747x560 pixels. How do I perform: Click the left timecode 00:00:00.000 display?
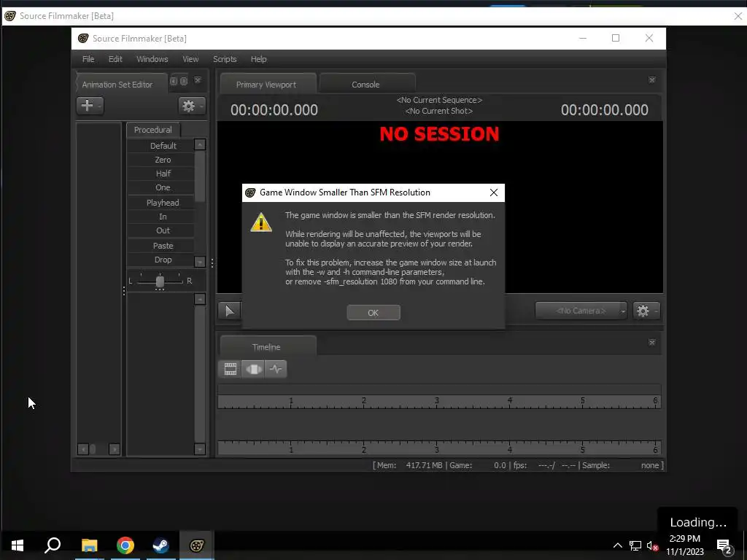tap(274, 110)
